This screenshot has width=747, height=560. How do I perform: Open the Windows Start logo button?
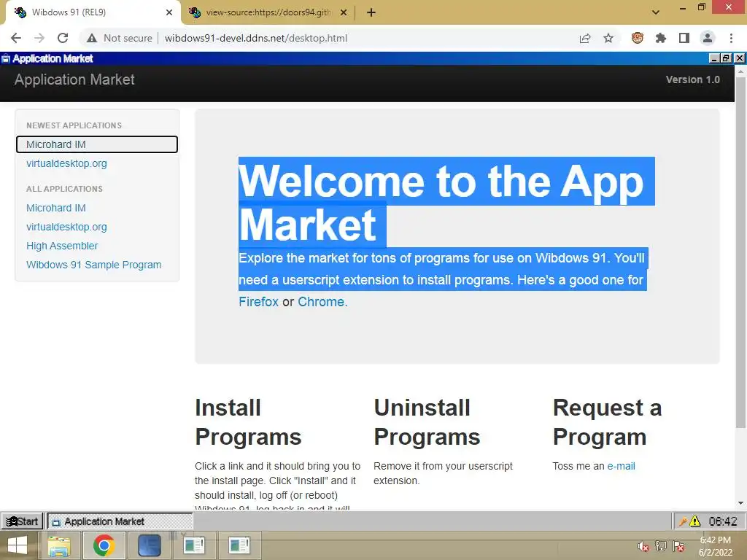(x=18, y=545)
